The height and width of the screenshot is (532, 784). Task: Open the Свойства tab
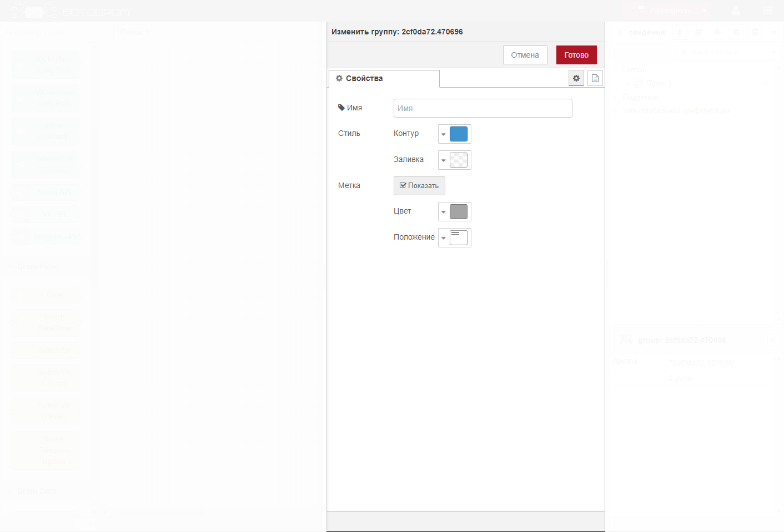pyautogui.click(x=384, y=78)
